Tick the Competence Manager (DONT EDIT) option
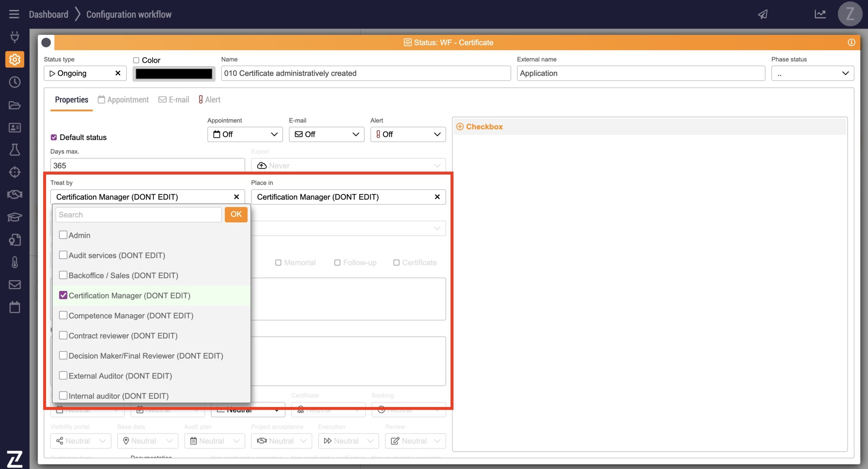The width and height of the screenshot is (868, 469). pyautogui.click(x=63, y=315)
